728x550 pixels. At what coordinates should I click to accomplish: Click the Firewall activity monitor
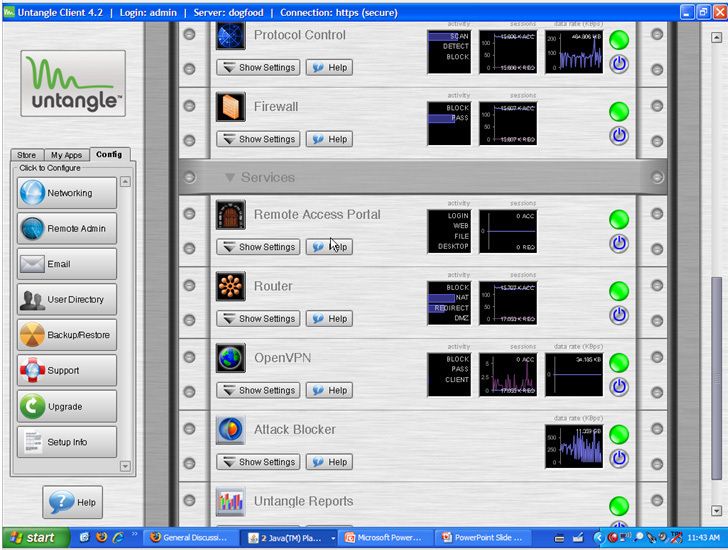449,123
